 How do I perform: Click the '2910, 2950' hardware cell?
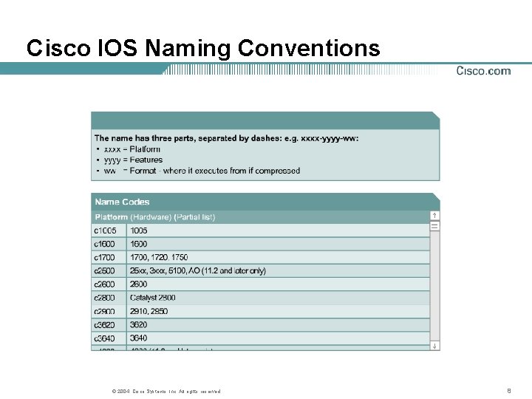click(279, 311)
